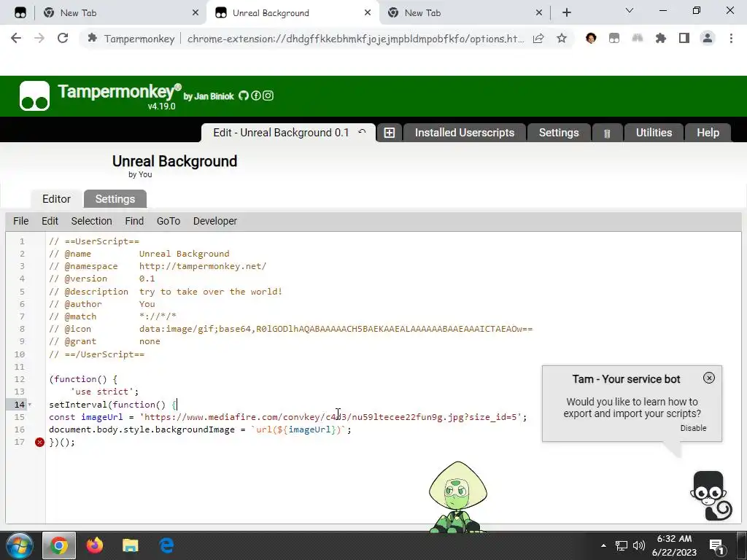Image resolution: width=747 pixels, height=560 pixels.
Task: Open the trash bin tab
Action: click(x=607, y=133)
